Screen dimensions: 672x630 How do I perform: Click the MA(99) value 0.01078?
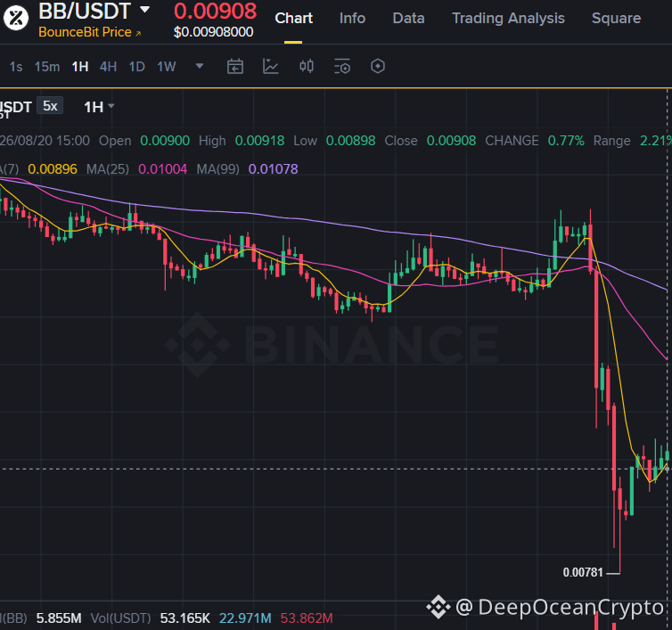[x=273, y=169]
